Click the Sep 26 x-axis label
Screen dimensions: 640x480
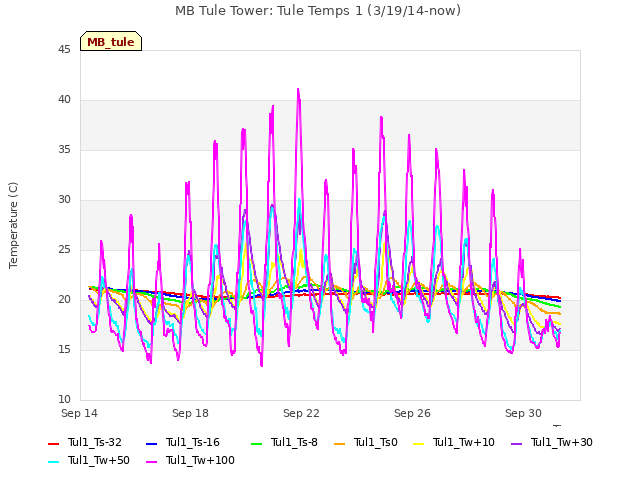(412, 413)
